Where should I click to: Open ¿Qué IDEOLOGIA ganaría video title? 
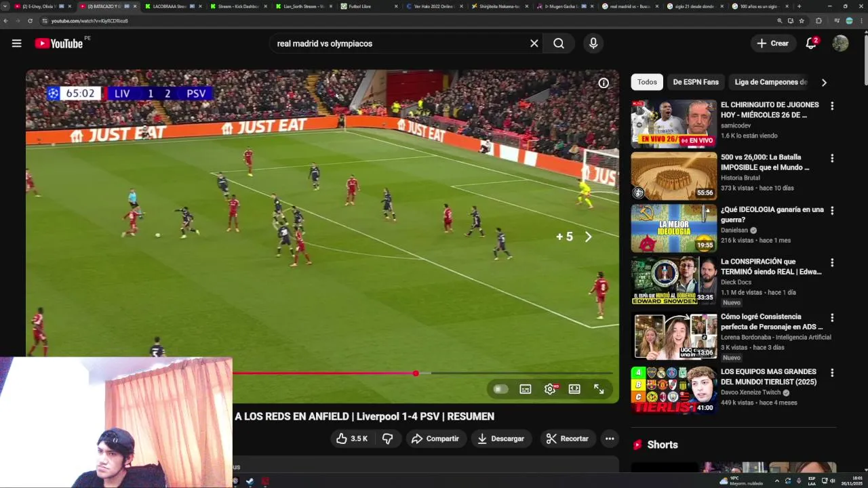772,215
